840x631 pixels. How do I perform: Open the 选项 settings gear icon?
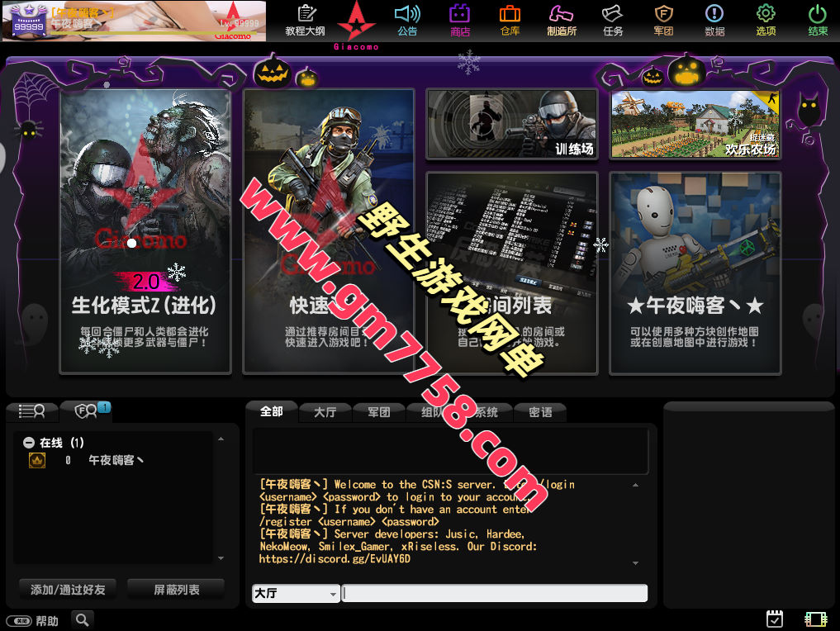765,22
